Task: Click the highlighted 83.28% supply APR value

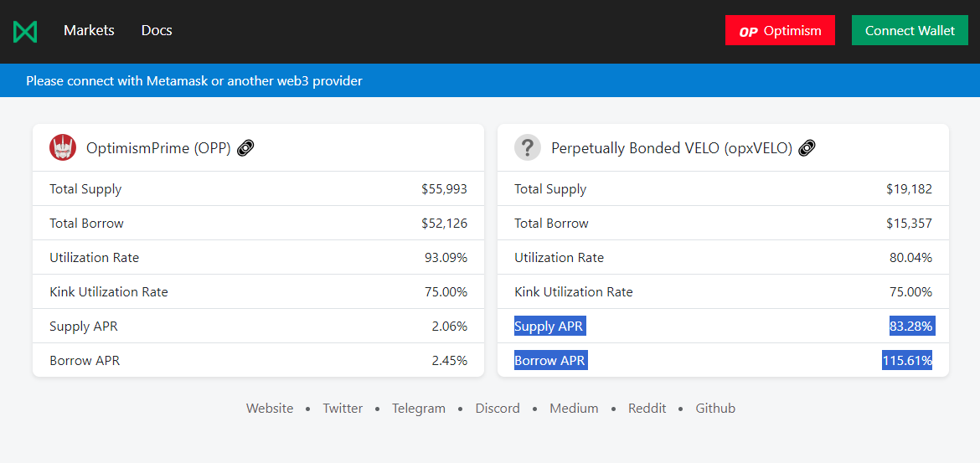Action: coord(912,327)
